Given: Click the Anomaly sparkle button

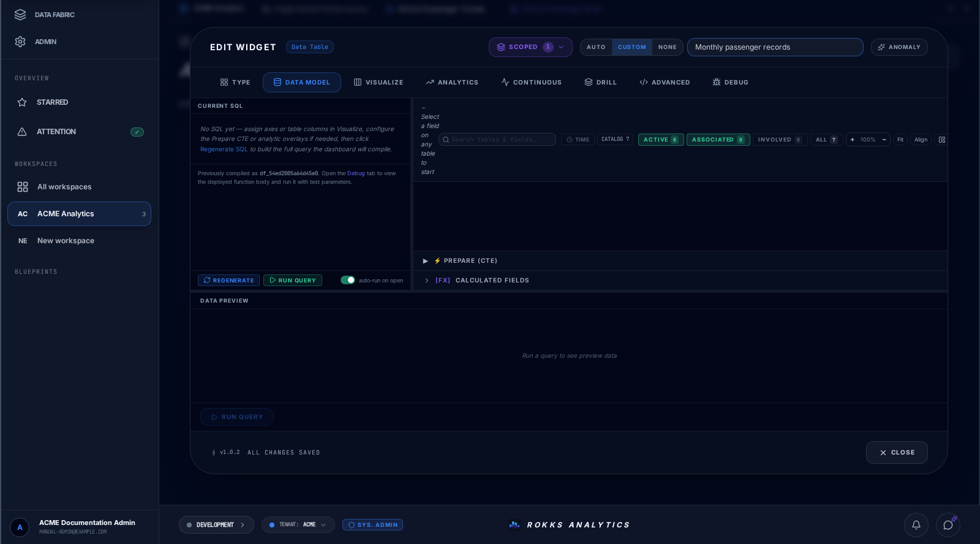Looking at the screenshot, I should pos(899,47).
